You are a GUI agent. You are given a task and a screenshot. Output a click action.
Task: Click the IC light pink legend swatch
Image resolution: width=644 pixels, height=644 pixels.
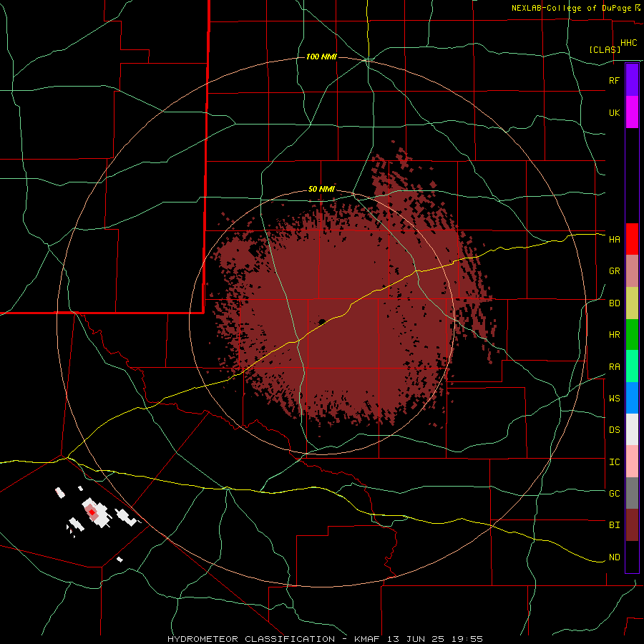pos(632,462)
